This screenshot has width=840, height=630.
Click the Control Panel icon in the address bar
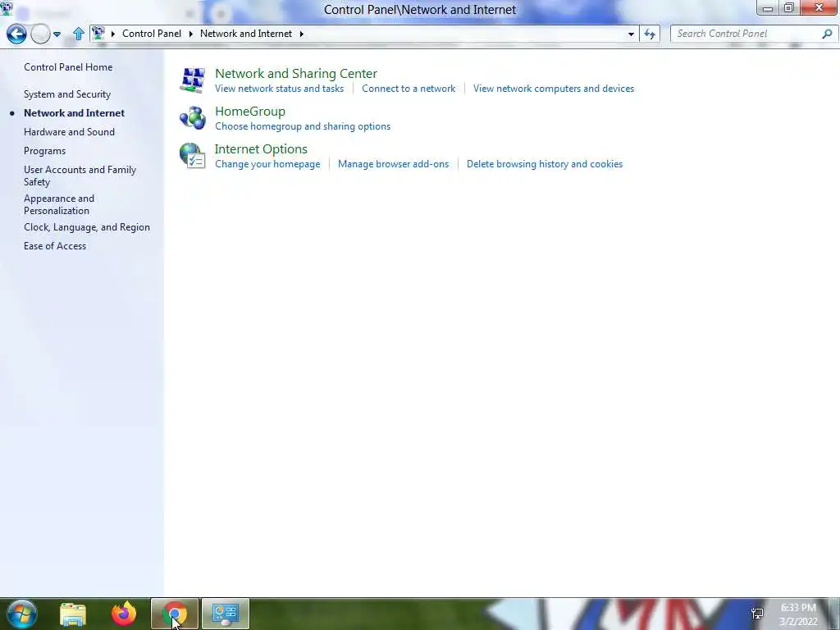click(98, 33)
